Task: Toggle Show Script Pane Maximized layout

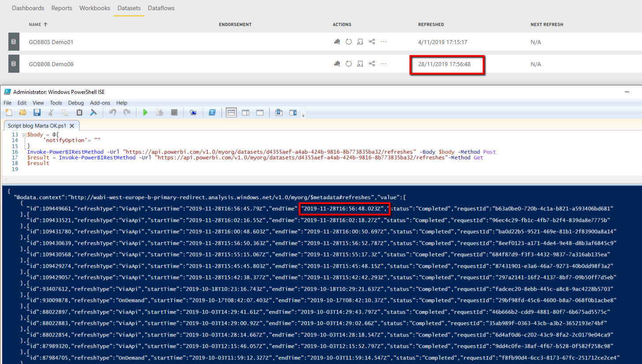Action: [260, 113]
